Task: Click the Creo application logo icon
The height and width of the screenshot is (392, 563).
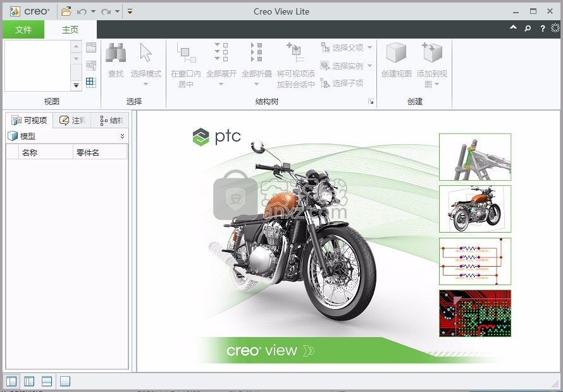Action: [15, 11]
